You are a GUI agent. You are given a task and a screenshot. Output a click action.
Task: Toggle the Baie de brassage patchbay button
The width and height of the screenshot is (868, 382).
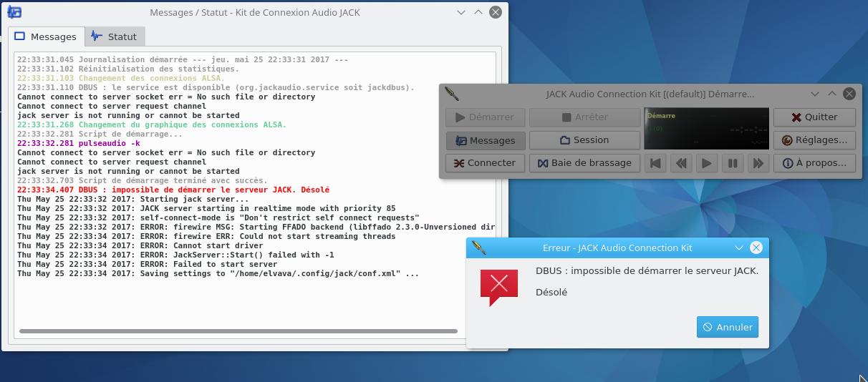[584, 162]
